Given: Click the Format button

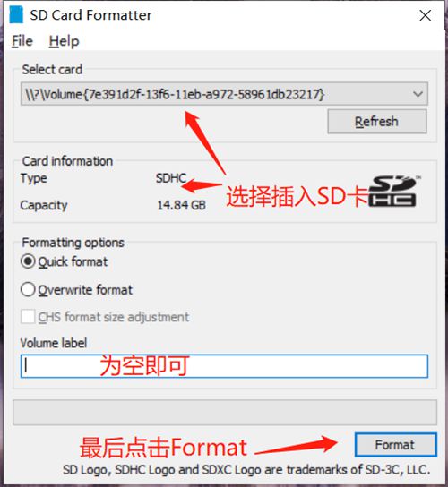Looking at the screenshot, I should coord(396,445).
